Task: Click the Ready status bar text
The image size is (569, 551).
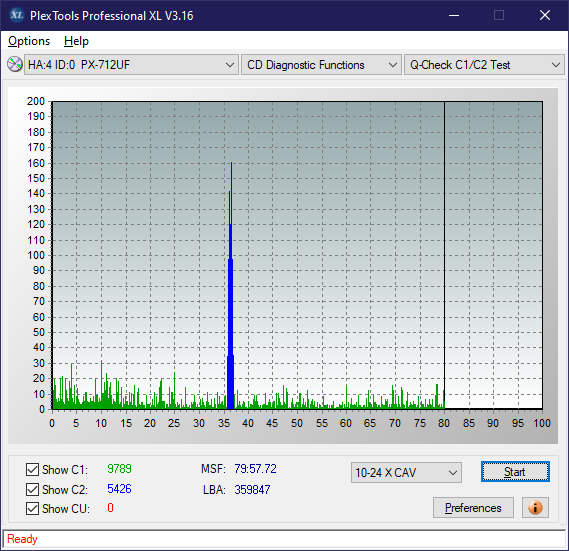Action: tap(22, 539)
